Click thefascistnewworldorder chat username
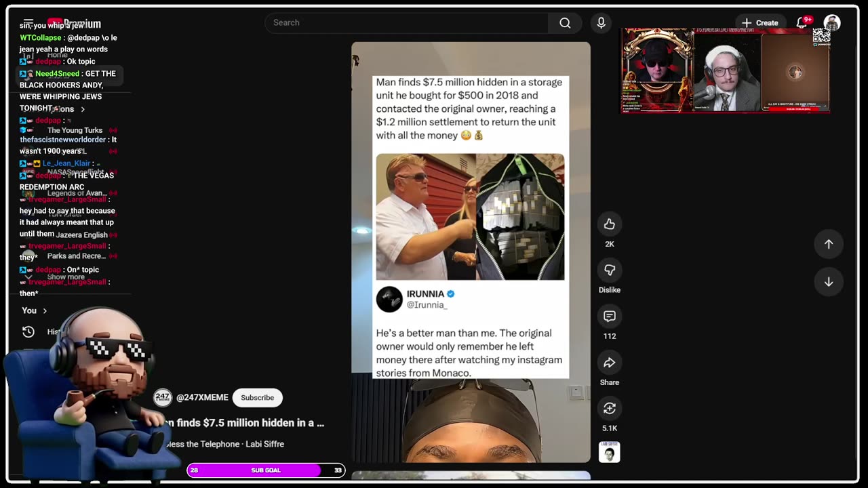Image resolution: width=868 pixels, height=488 pixels. 63,140
